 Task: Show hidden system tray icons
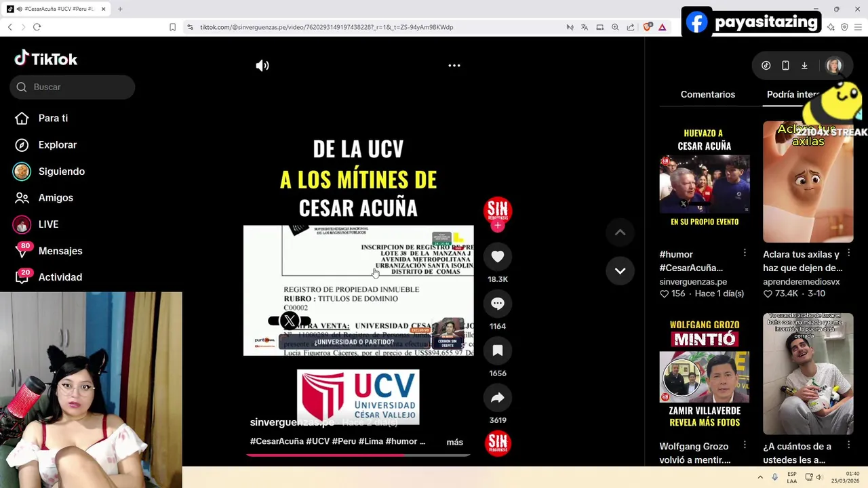(x=760, y=477)
